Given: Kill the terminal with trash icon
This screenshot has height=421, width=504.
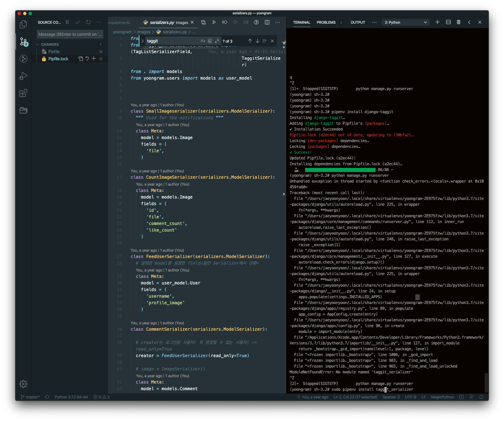Looking at the screenshot, I should (x=459, y=22).
